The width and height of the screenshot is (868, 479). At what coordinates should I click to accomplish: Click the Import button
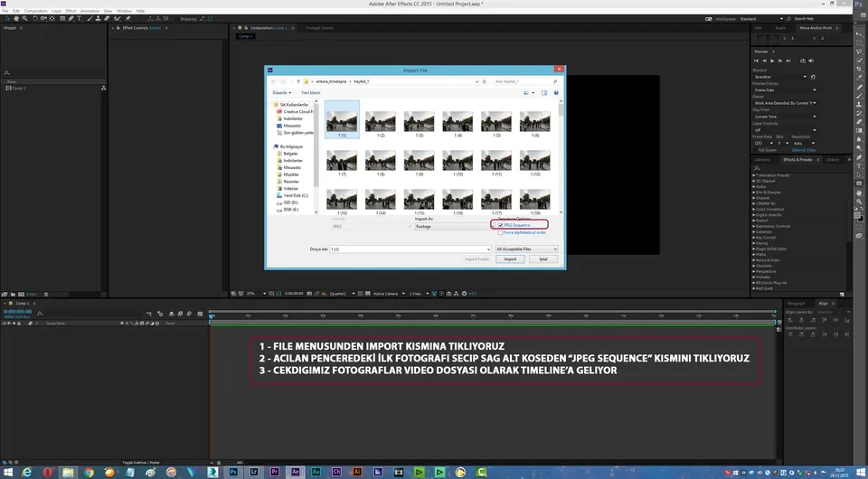(510, 258)
